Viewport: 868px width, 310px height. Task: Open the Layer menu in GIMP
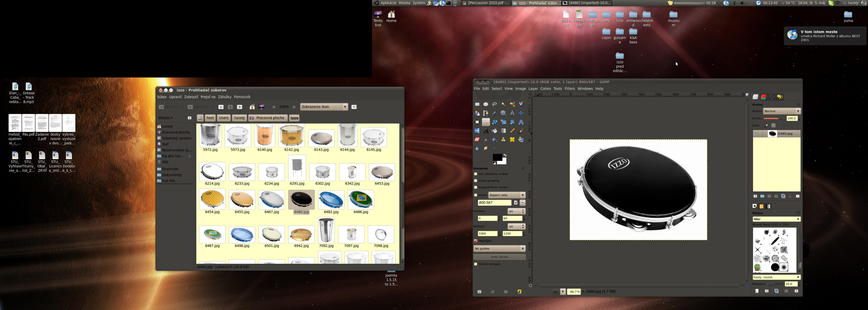[533, 89]
